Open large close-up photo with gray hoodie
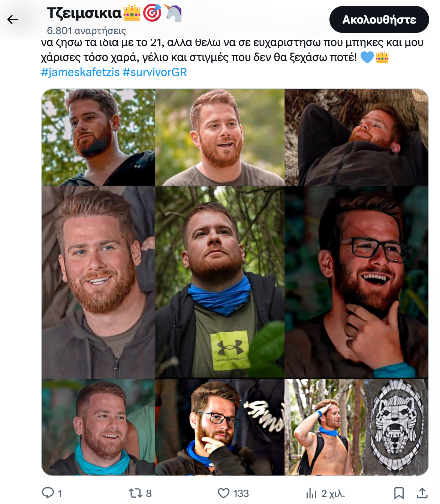440x504 pixels. tap(98, 282)
